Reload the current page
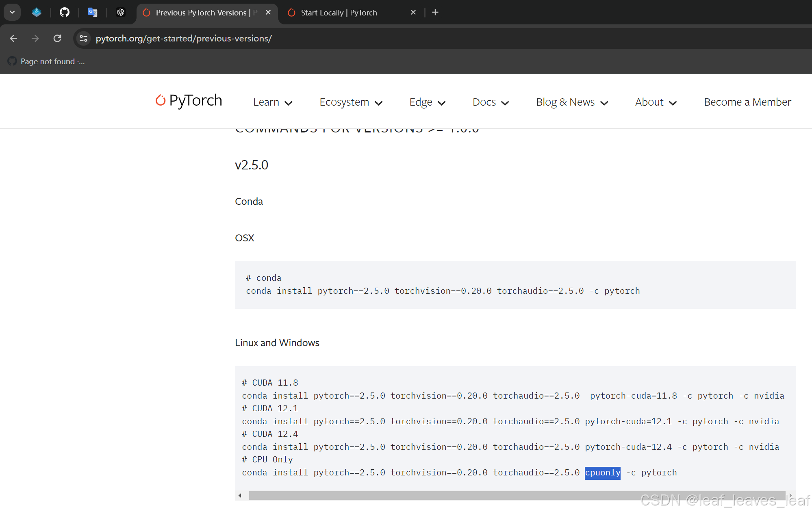 [57, 38]
